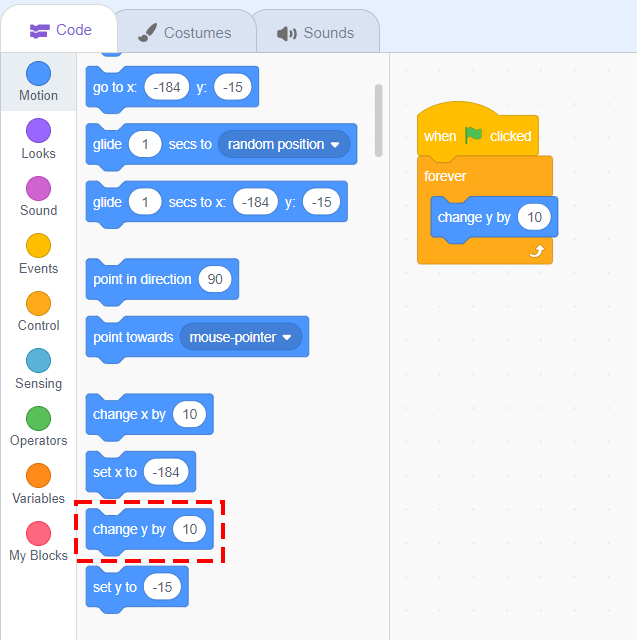Image resolution: width=637 pixels, height=640 pixels.
Task: Click the Costumes paintbrush icon
Action: tap(147, 33)
